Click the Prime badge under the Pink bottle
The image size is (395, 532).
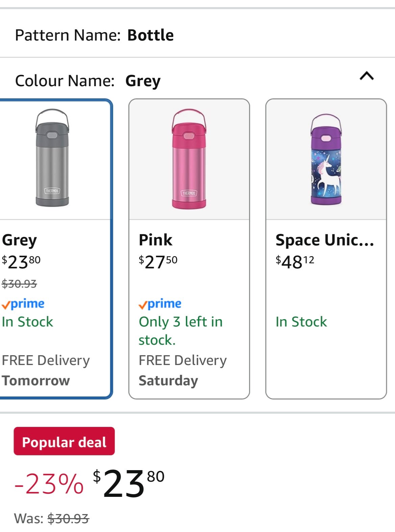[159, 304]
